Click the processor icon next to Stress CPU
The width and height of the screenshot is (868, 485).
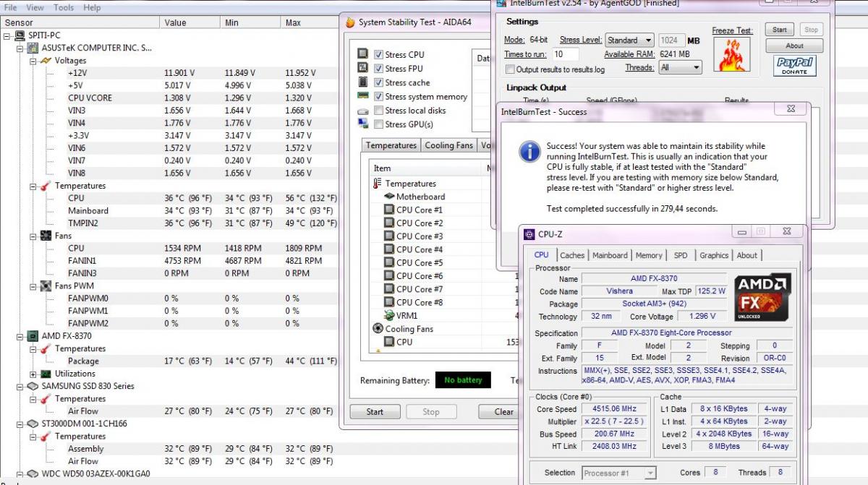(364, 54)
